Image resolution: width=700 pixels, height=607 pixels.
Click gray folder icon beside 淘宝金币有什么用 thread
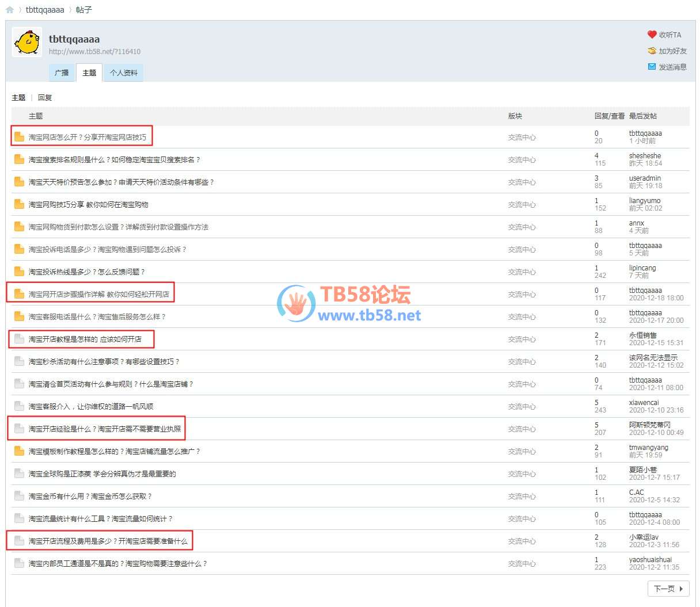click(x=19, y=496)
